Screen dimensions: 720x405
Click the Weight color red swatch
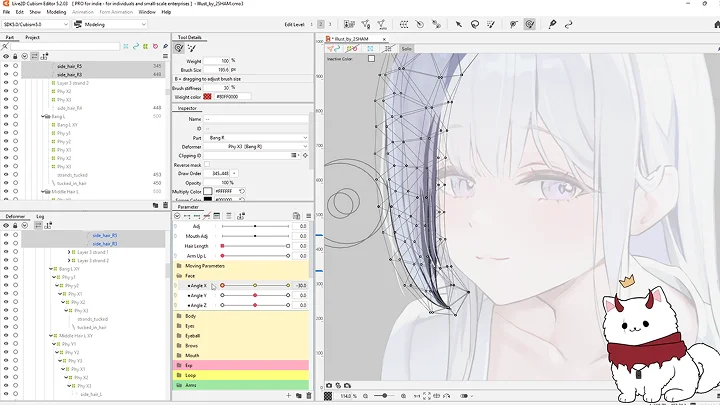[207, 96]
